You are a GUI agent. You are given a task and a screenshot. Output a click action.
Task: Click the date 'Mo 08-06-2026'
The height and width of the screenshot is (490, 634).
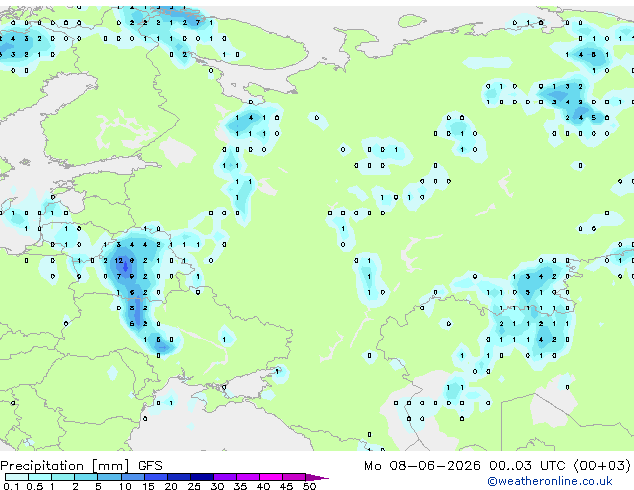423,466
